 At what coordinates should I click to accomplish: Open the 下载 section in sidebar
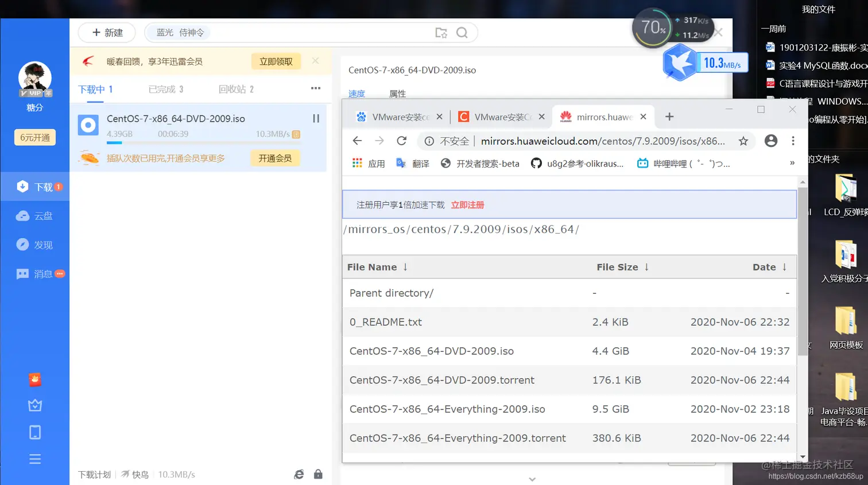click(35, 187)
